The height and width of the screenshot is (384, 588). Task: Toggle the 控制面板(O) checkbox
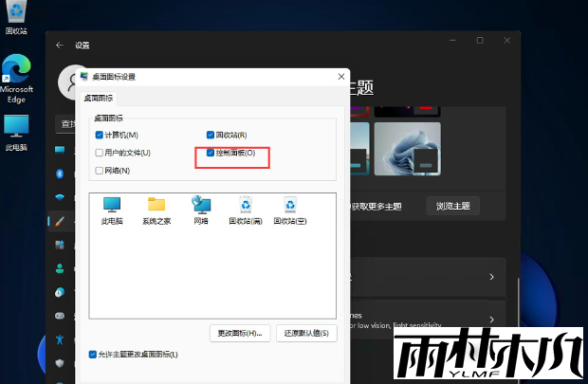211,153
